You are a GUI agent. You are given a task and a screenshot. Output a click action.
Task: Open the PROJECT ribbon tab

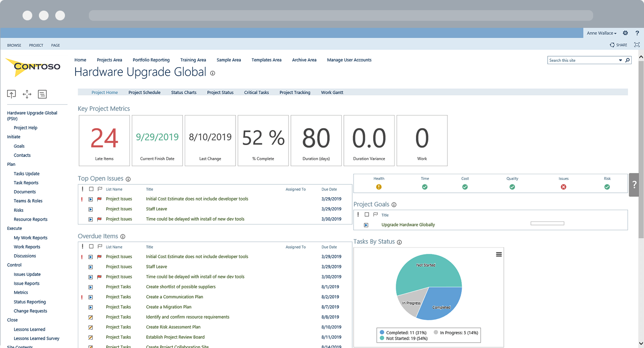coord(36,45)
